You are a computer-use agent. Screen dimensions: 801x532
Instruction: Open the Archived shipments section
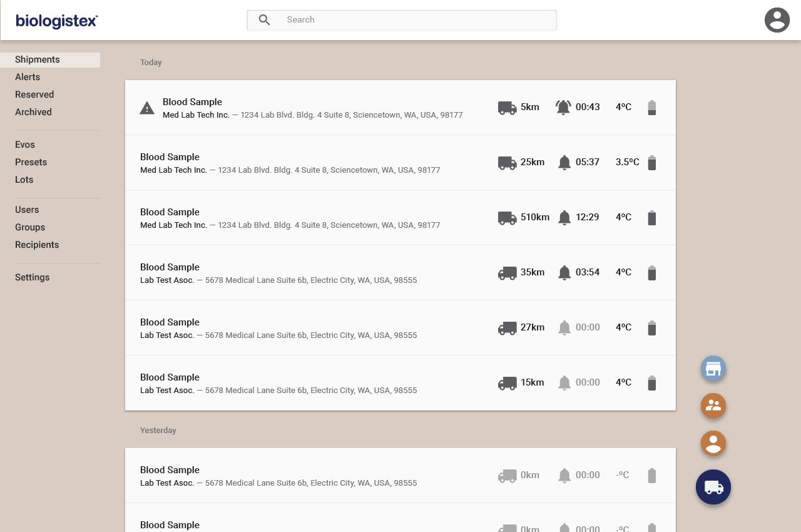[x=33, y=112]
